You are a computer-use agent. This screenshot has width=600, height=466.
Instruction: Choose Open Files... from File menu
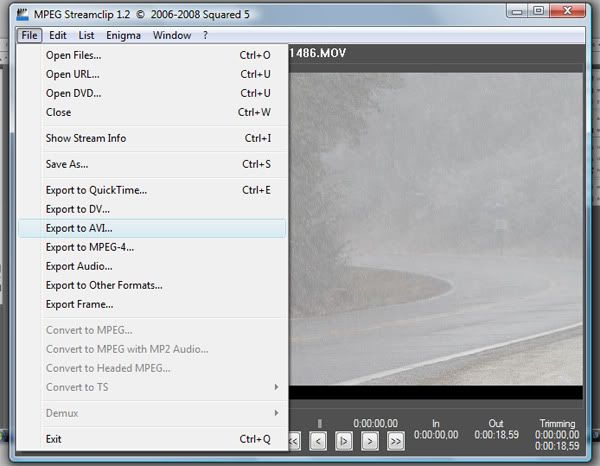pyautogui.click(x=152, y=55)
